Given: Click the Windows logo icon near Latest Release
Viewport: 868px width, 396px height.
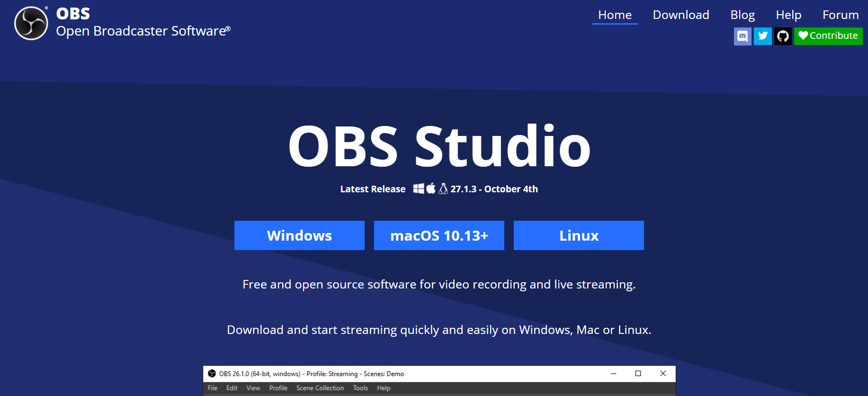Looking at the screenshot, I should (x=419, y=189).
